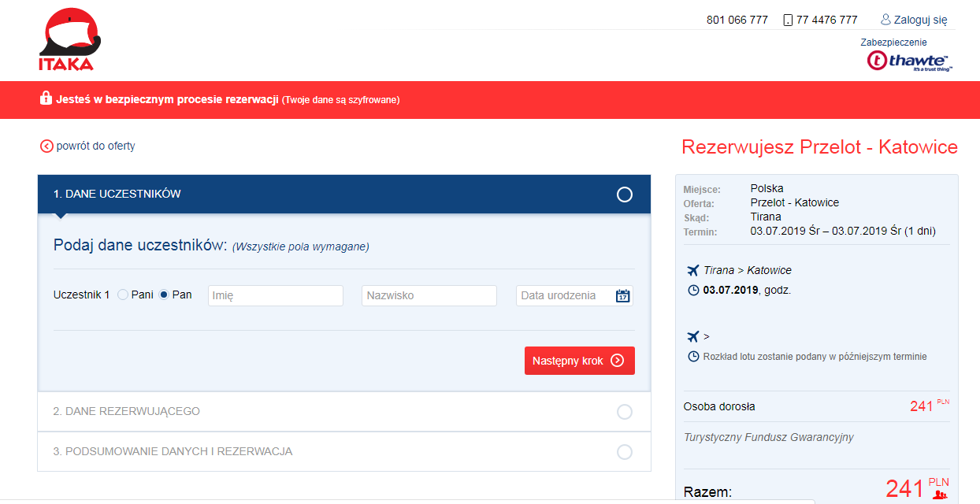Screen dimensions: 980x504
Task: Focus the Data urodzenia input field
Action: [574, 295]
